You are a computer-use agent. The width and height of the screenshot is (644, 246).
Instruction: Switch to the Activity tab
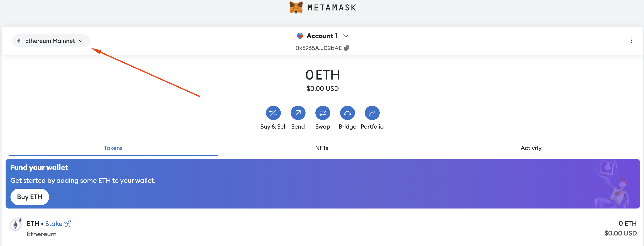[x=531, y=148]
